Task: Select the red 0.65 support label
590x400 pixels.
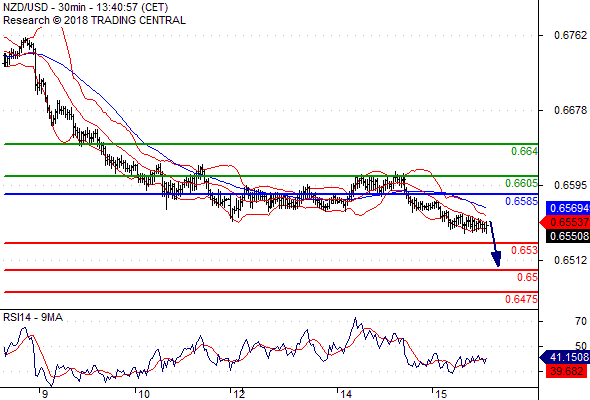Action: (527, 277)
